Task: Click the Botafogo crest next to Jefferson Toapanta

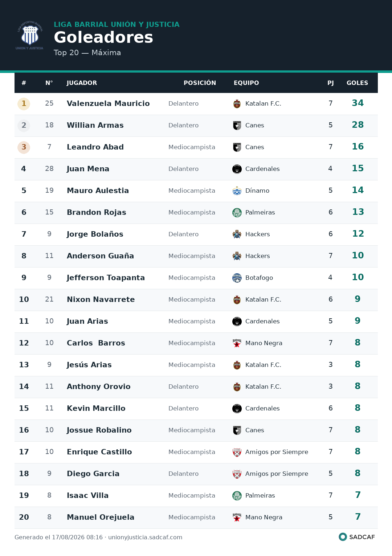Action: click(237, 278)
